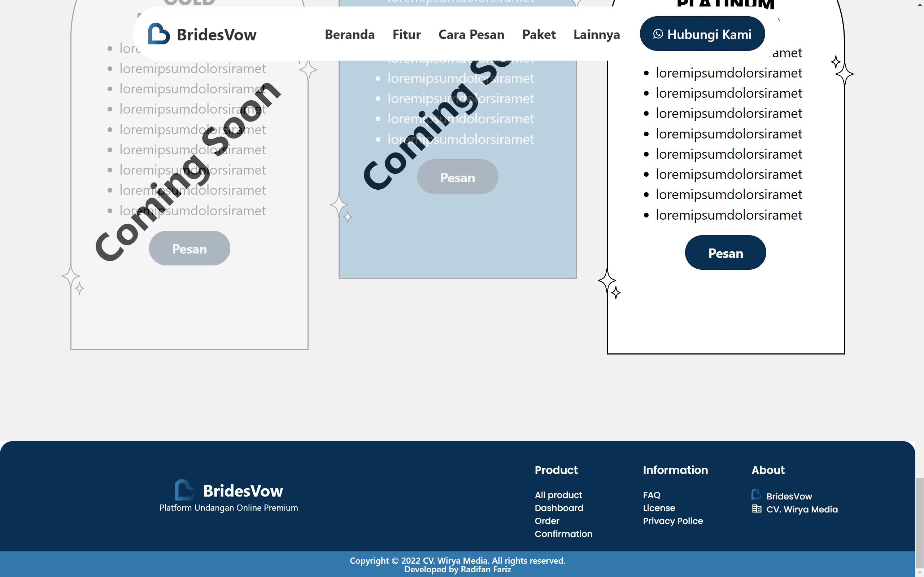Click the BridesVow logo icon in footer

(x=184, y=490)
